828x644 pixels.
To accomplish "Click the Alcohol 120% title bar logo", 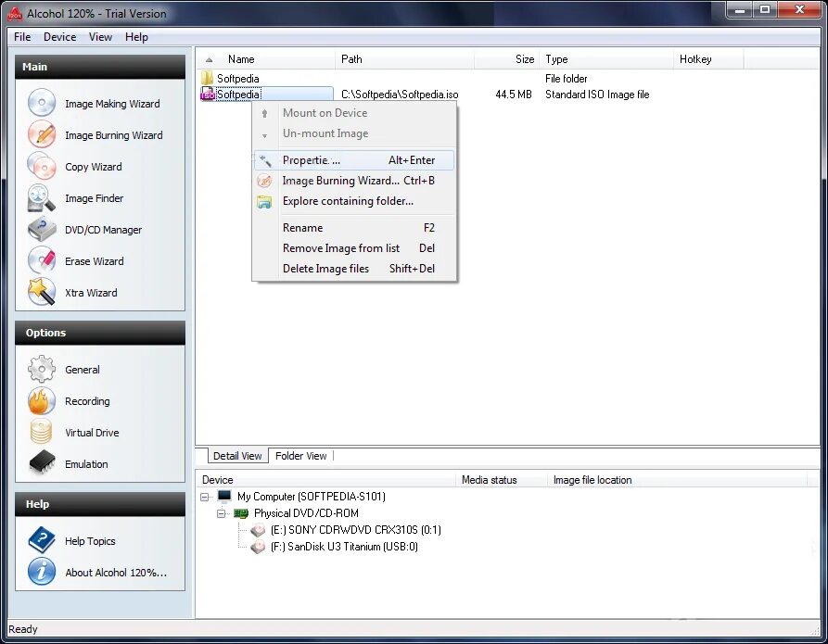I will click(x=15, y=14).
